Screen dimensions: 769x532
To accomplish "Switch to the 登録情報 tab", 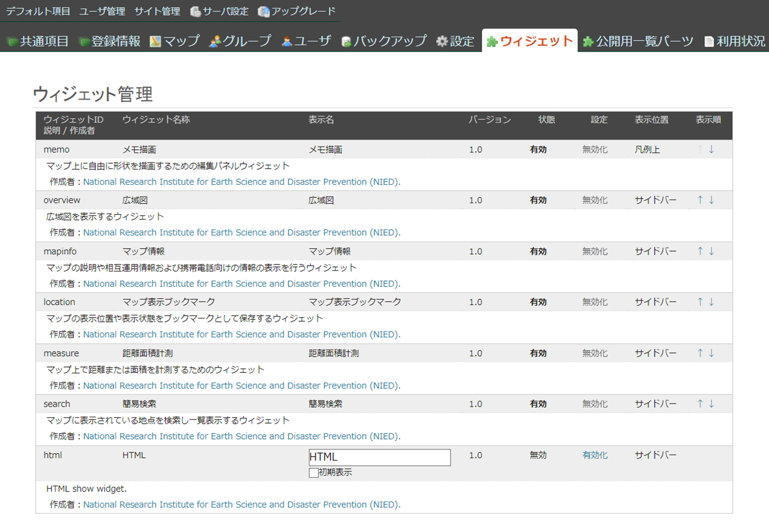I will click(x=115, y=42).
